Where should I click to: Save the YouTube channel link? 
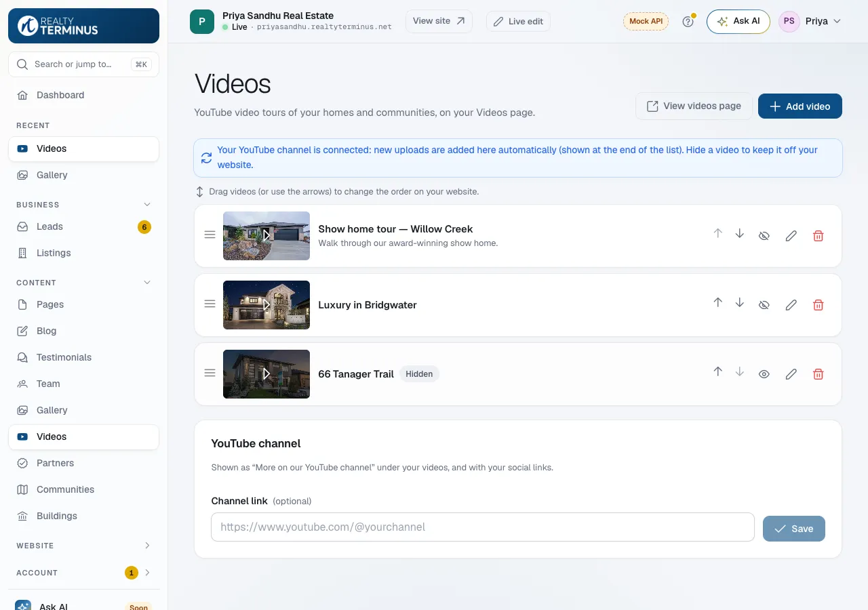tap(794, 529)
